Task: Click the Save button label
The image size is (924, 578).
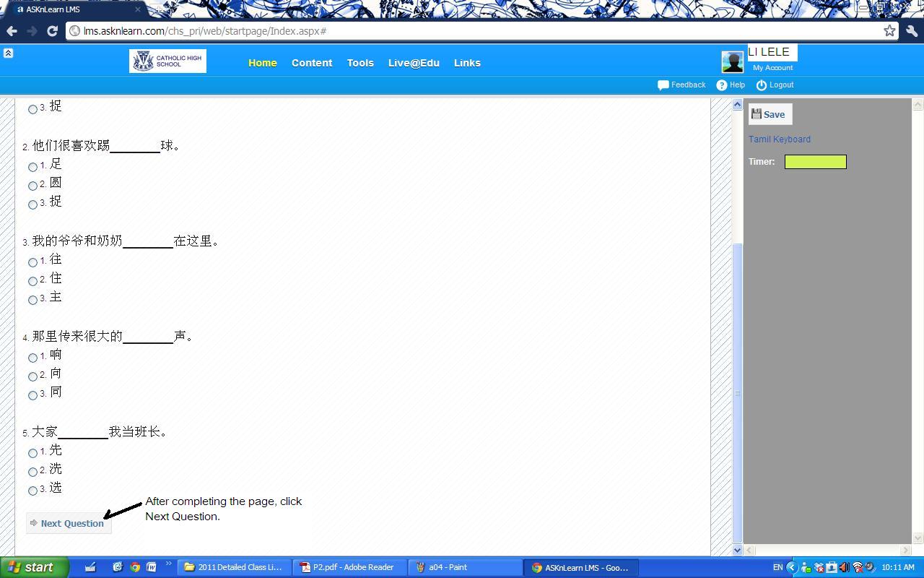Action: (x=774, y=114)
